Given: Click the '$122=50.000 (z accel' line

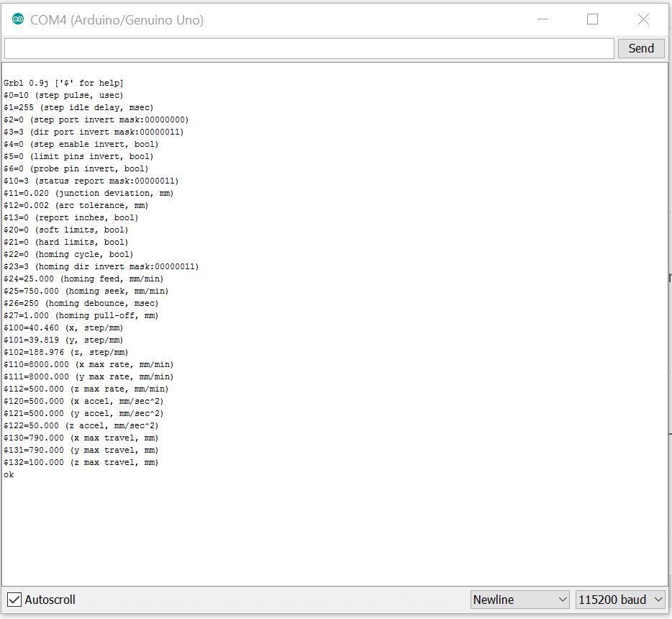Looking at the screenshot, I should pos(81,425).
